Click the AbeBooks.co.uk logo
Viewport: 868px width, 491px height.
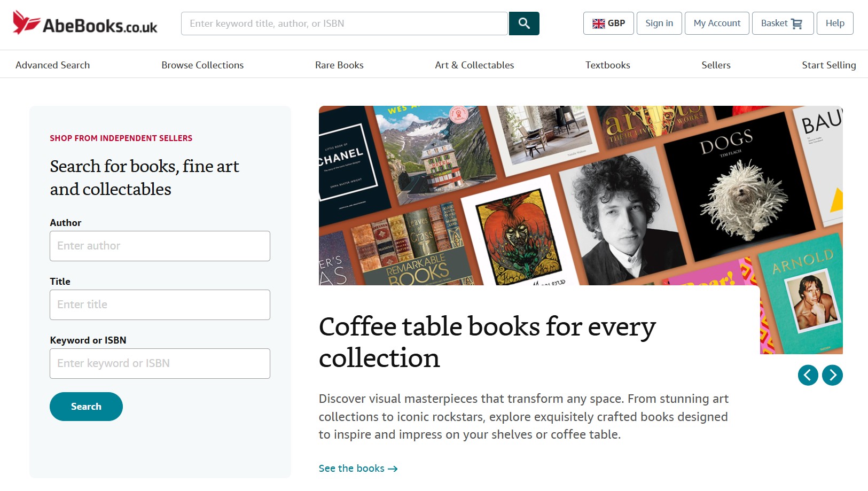tap(85, 23)
